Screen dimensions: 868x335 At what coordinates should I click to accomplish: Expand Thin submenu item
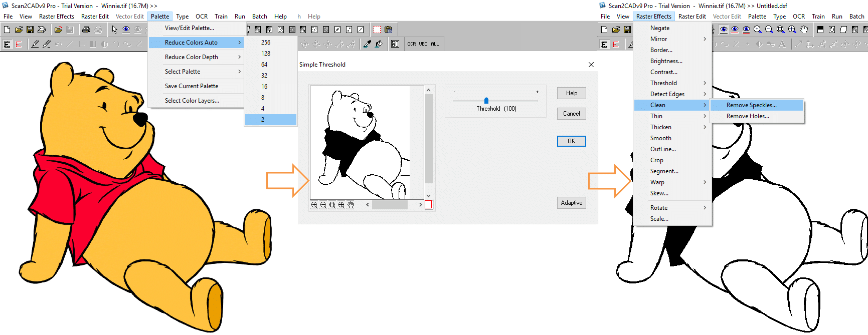pos(672,116)
